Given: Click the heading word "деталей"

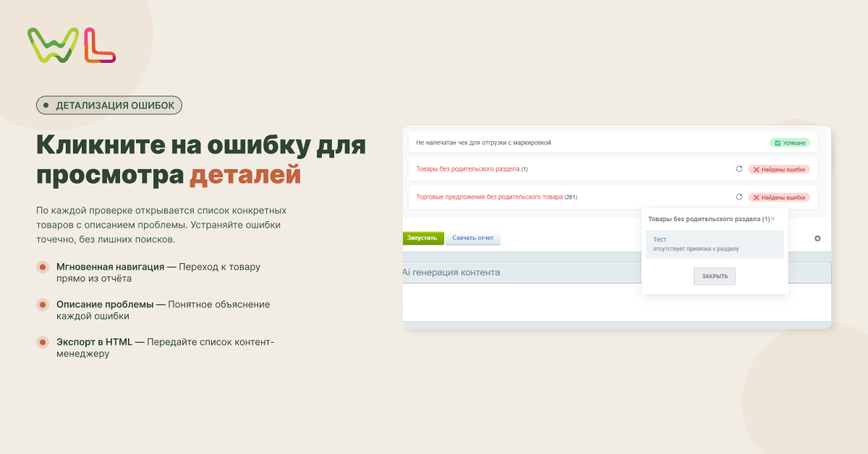Looking at the screenshot, I should (245, 176).
